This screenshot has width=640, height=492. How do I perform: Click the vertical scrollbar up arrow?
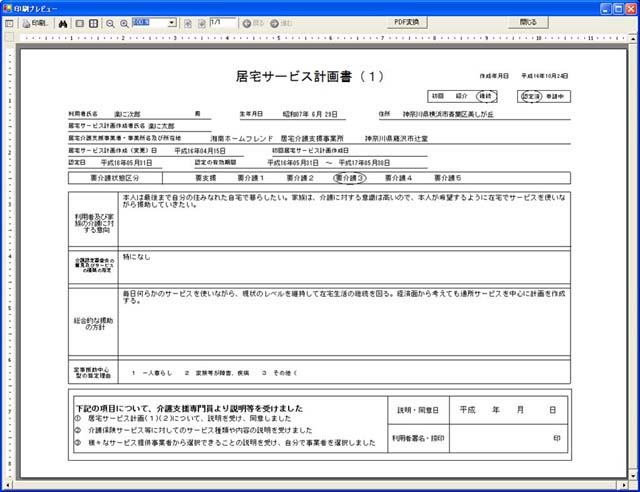[633, 38]
